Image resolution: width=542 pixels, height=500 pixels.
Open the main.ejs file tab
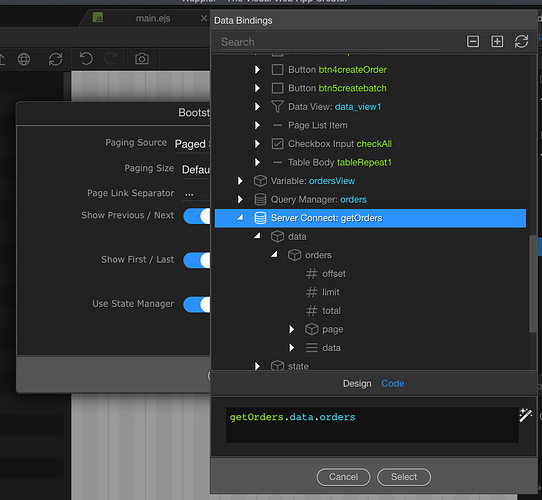(153, 18)
